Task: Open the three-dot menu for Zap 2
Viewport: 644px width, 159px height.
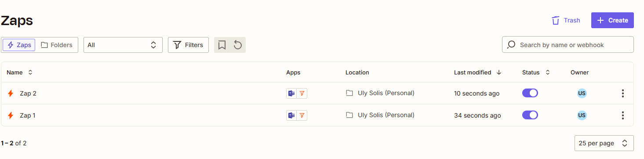Action: (622, 93)
